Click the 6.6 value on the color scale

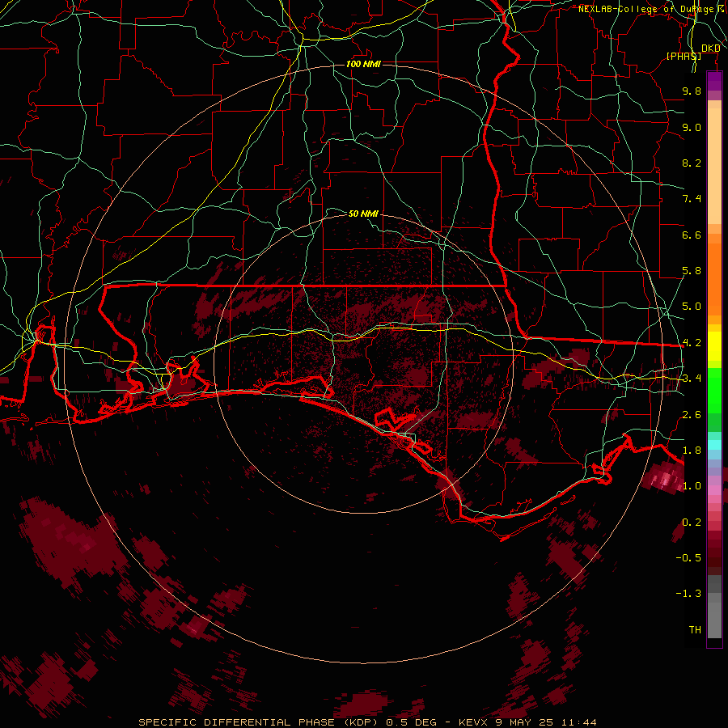tap(692, 235)
